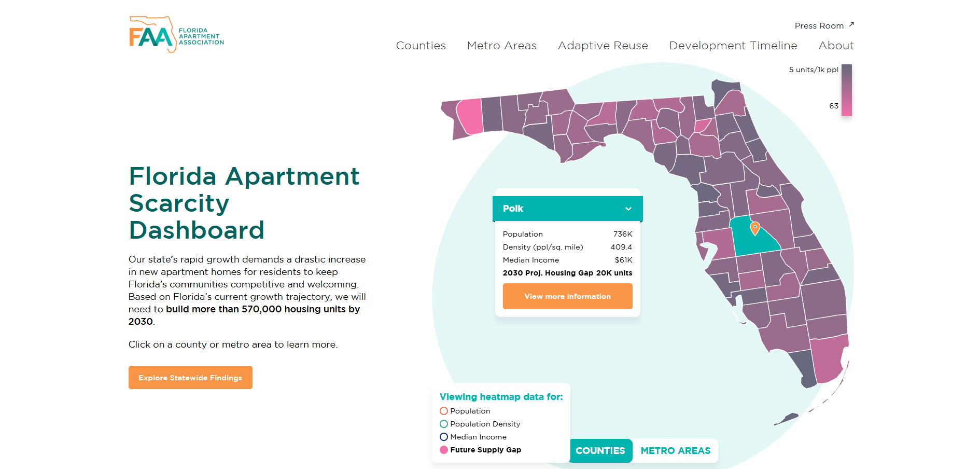Viewport: 980px width, 469px height.
Task: Click the '5 units/1k ppl' legend label
Action: 814,70
